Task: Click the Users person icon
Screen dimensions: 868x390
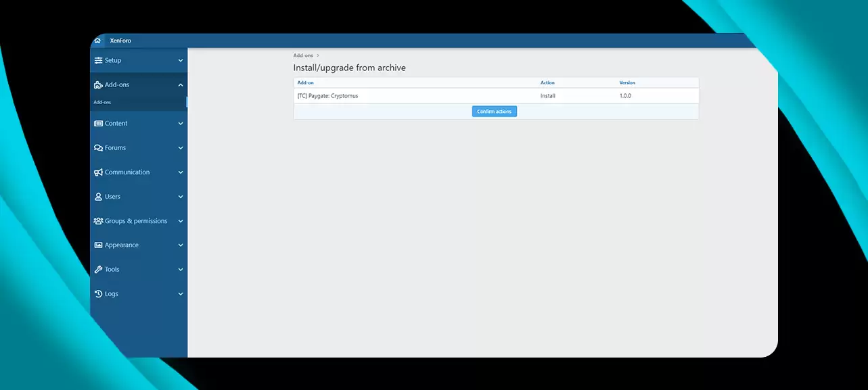Action: click(98, 197)
